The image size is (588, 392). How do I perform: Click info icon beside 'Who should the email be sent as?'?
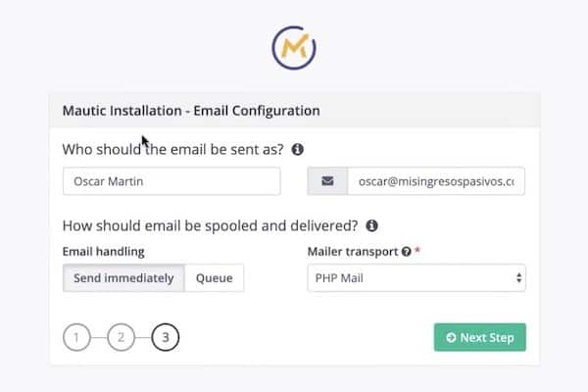(298, 150)
